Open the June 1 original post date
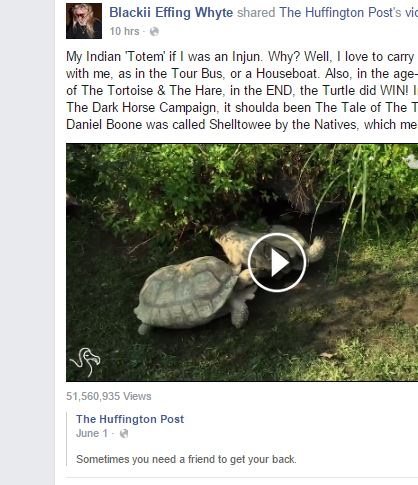Image resolution: width=418 pixels, height=485 pixels. (92, 433)
